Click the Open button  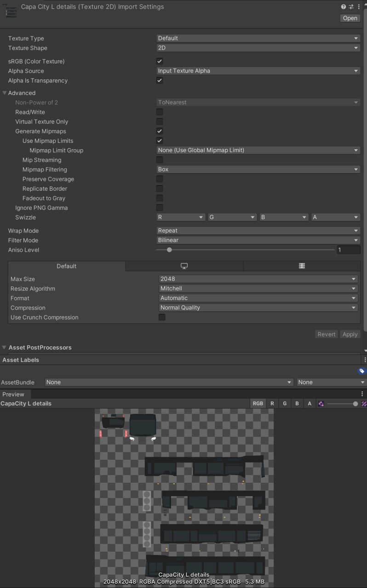coord(350,18)
